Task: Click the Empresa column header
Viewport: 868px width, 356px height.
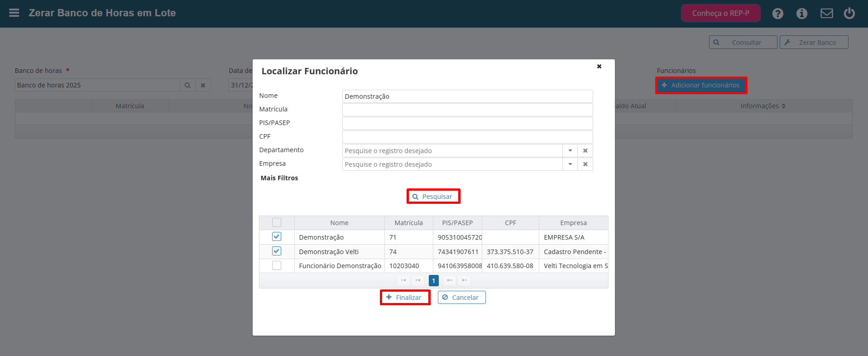Action: (573, 223)
